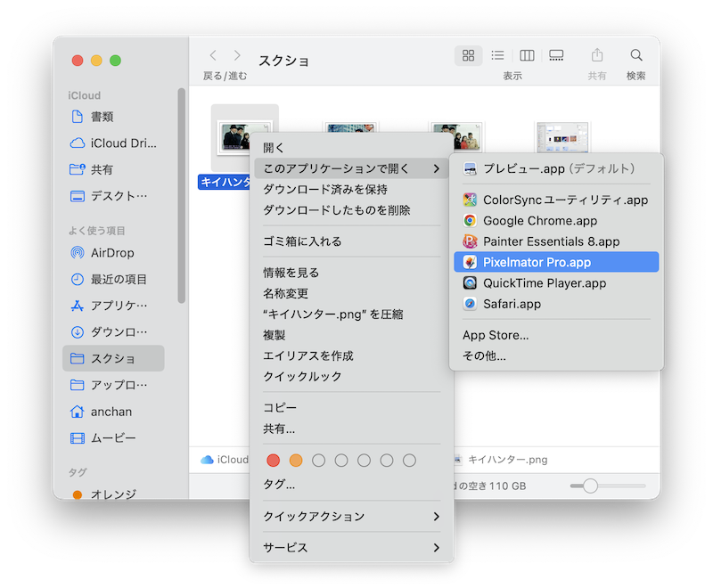This screenshot has width=713, height=588.
Task: Open anchan home folder in sidebar
Action: click(114, 412)
